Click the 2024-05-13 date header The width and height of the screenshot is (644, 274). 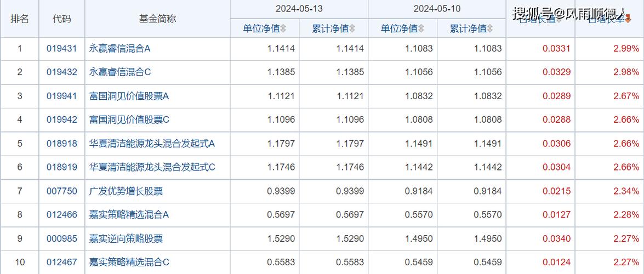click(x=299, y=9)
